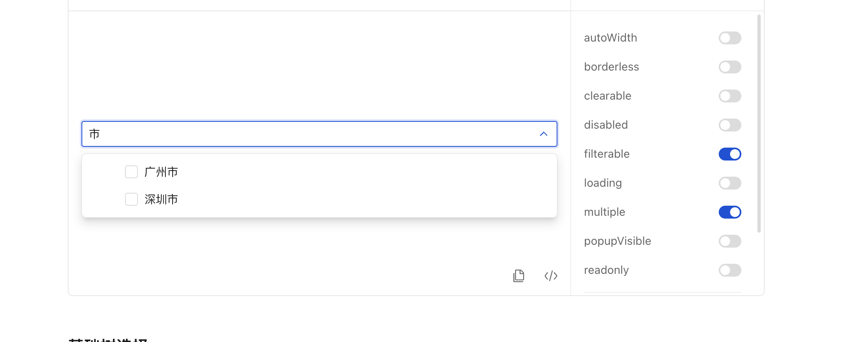Enable the readonly switch
Image resolution: width=868 pixels, height=342 pixels.
[x=730, y=270]
